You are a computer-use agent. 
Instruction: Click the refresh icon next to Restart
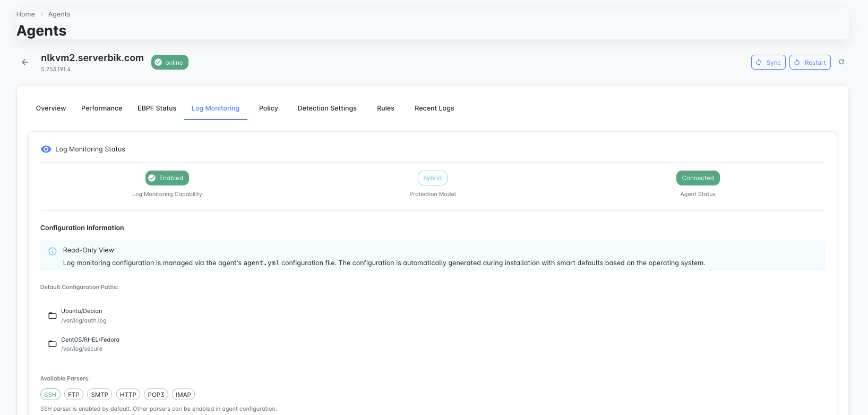point(841,62)
